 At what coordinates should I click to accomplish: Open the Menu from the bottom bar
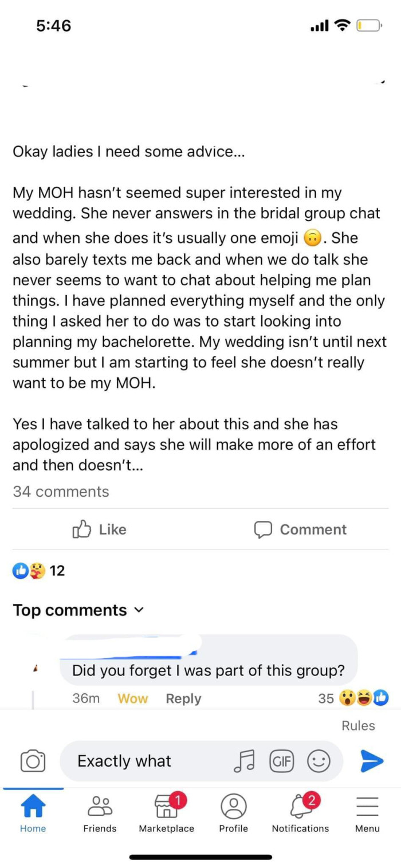point(367,814)
